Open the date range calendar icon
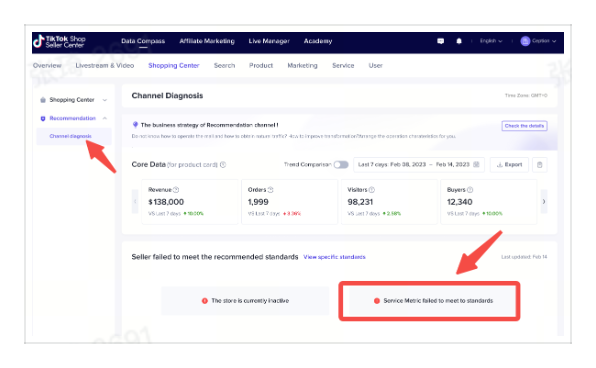This screenshot has height=368, width=596. tap(476, 165)
